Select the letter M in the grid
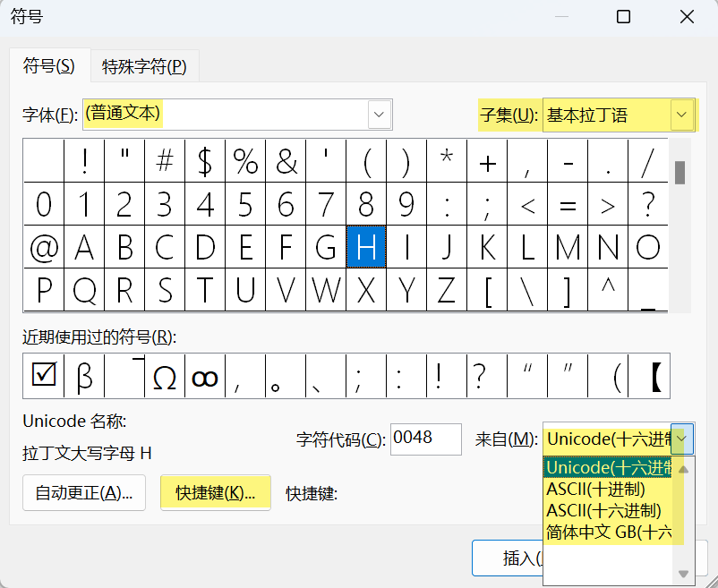This screenshot has width=718, height=588. (x=568, y=247)
